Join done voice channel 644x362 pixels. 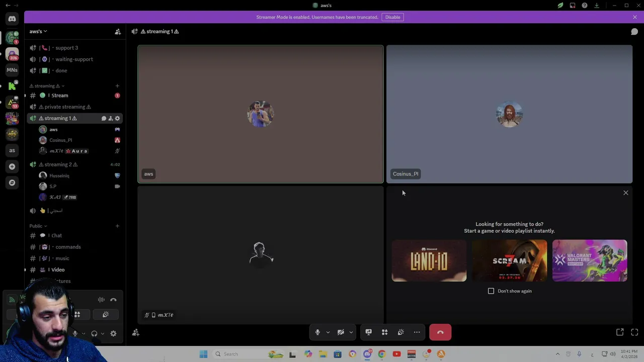point(75,70)
